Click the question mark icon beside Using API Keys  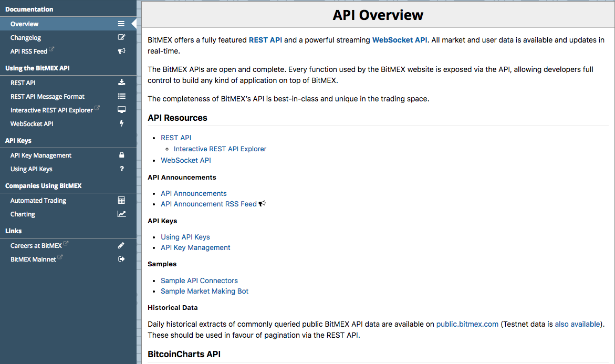(122, 169)
